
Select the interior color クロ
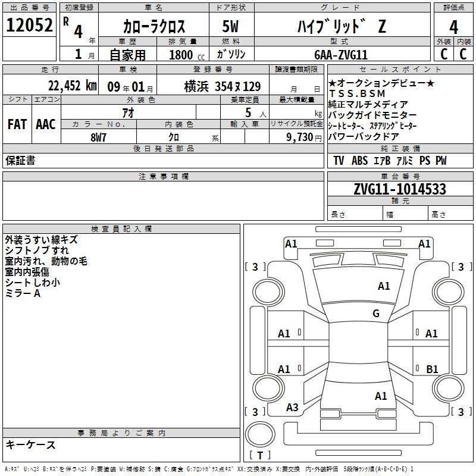pos(174,137)
